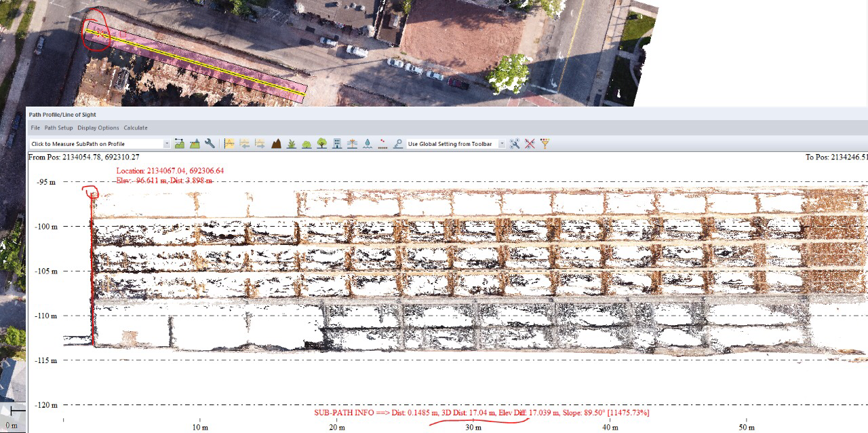Open the wrench settings tool in toolbar
The image size is (868, 433).
coord(210,144)
